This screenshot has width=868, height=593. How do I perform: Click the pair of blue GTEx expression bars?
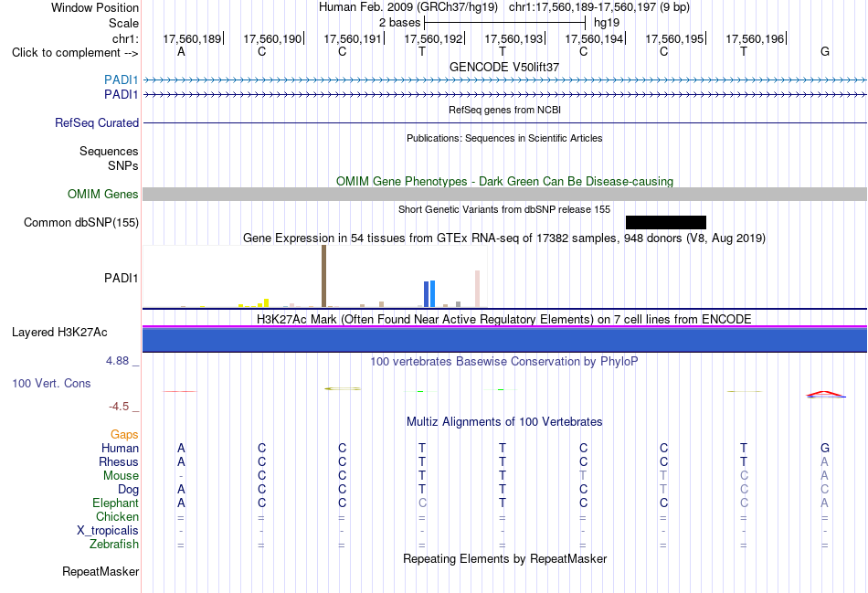pos(429,294)
